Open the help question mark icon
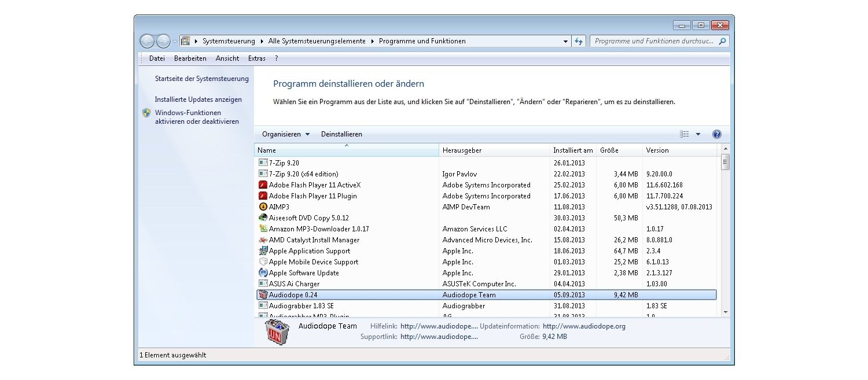Image resolution: width=868 pixels, height=380 pixels. coord(717,134)
